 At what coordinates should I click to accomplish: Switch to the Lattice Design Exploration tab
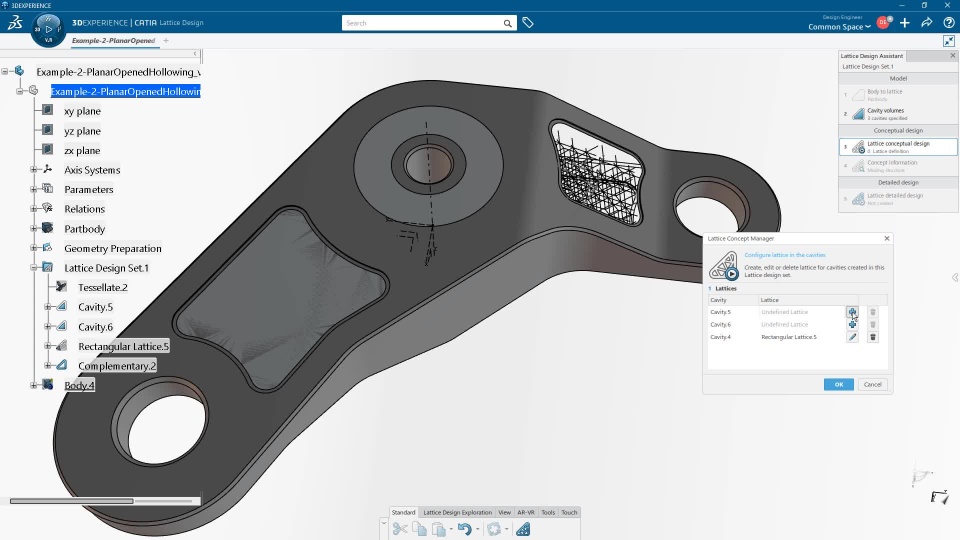(457, 512)
